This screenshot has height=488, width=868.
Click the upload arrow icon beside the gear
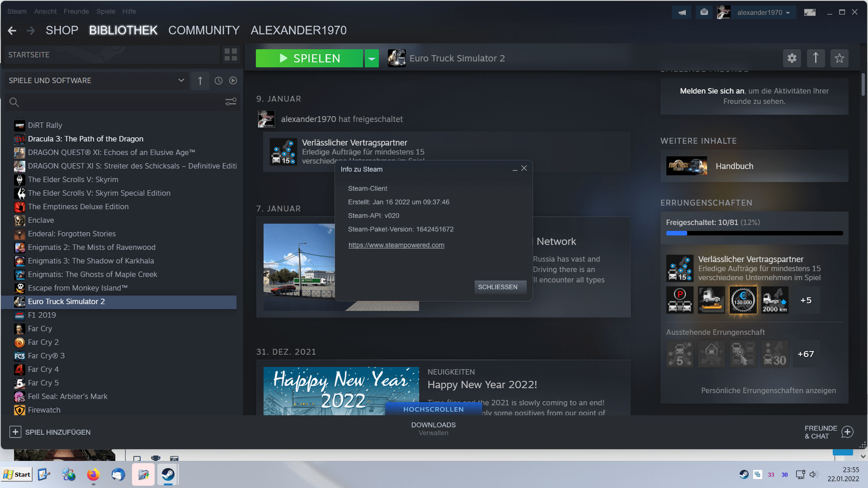tap(816, 58)
